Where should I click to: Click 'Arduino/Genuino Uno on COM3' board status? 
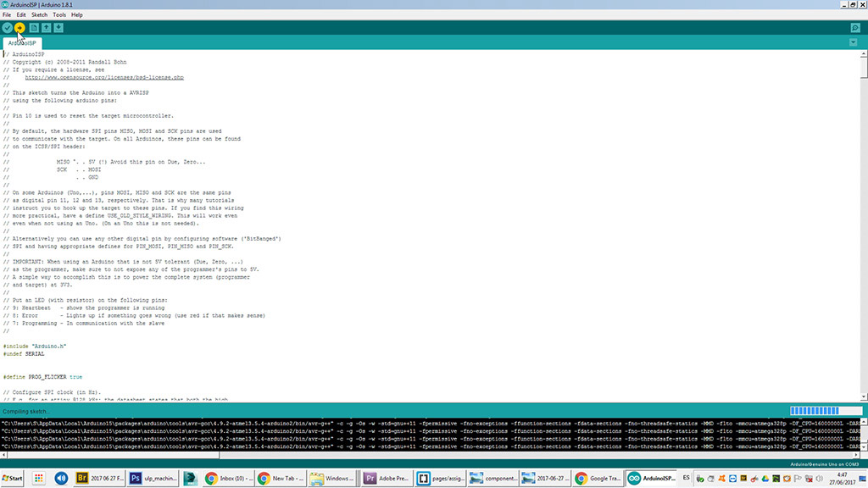pos(824,464)
